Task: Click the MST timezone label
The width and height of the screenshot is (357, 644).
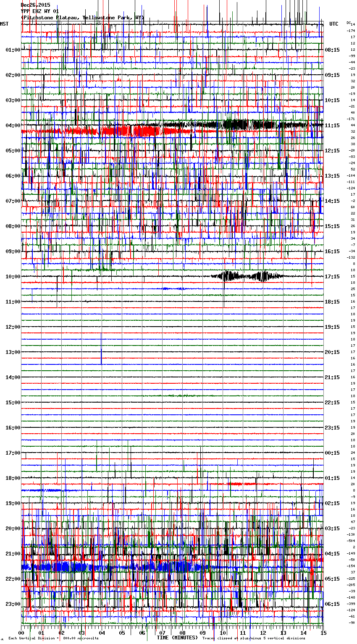Action: pyautogui.click(x=4, y=24)
